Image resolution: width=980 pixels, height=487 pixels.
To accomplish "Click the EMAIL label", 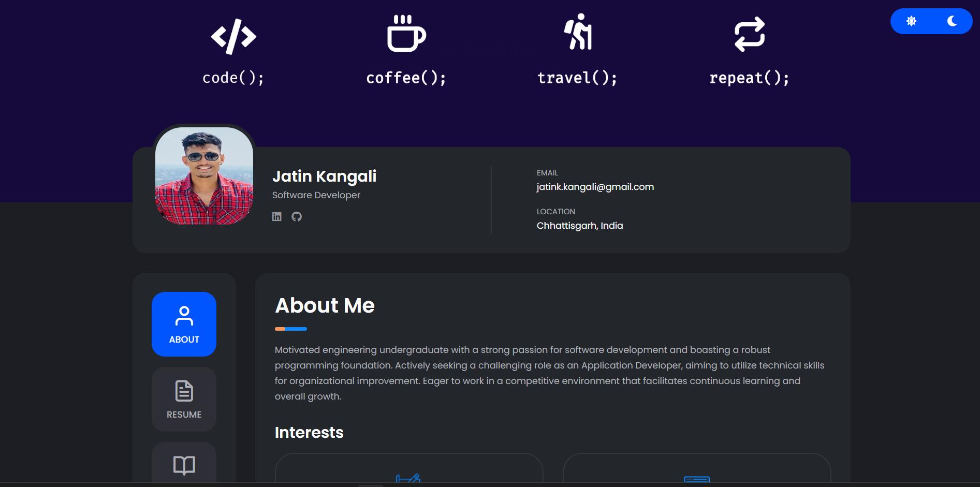I will click(x=547, y=173).
